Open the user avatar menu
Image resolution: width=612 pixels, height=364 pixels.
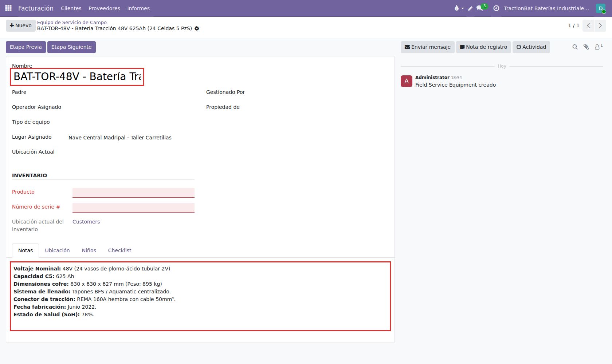[x=601, y=8]
